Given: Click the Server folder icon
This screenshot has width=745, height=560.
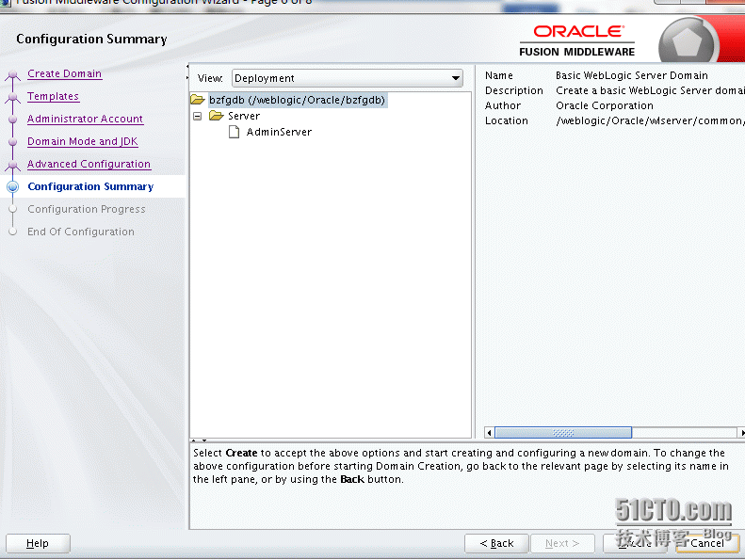Looking at the screenshot, I should (x=217, y=116).
